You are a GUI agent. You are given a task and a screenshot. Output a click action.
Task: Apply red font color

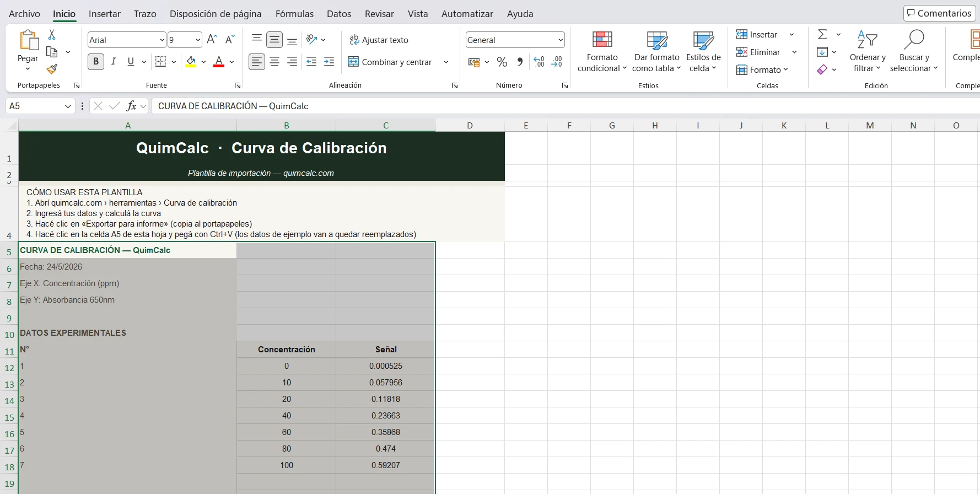tap(219, 62)
